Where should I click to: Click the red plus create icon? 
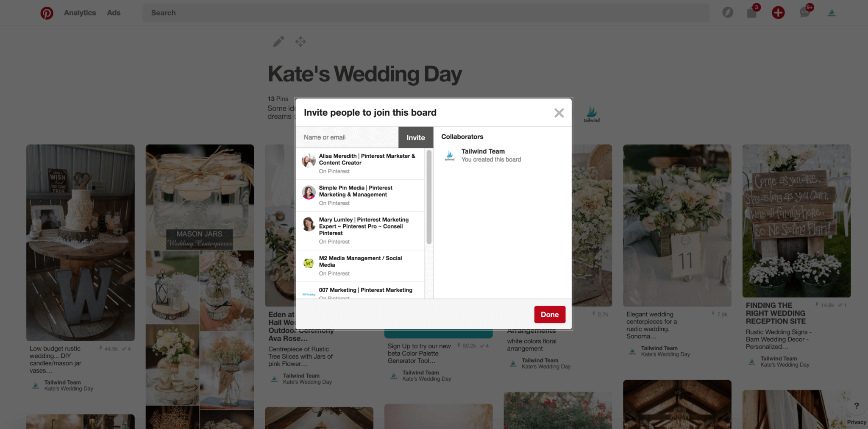[x=778, y=13]
